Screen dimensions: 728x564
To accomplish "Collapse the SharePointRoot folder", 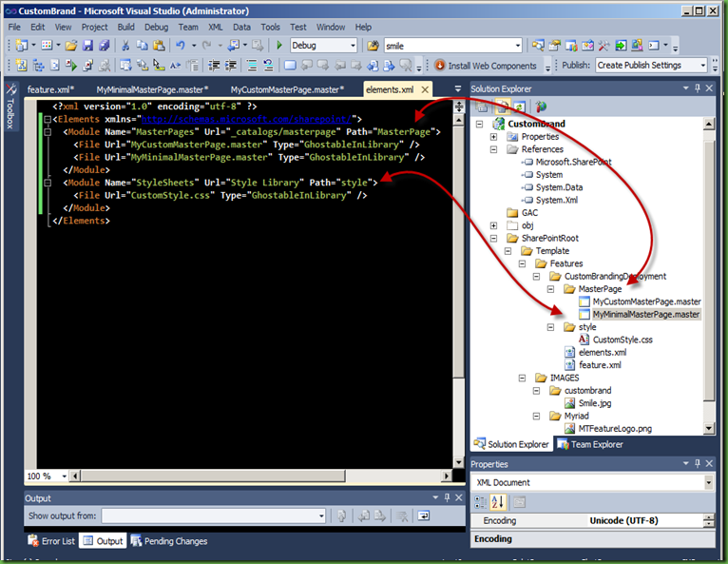I will click(493, 239).
